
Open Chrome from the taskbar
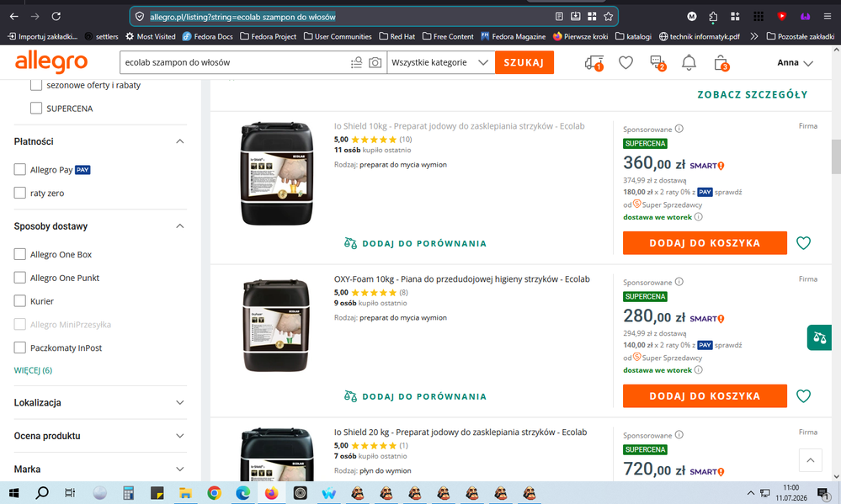[x=214, y=493]
